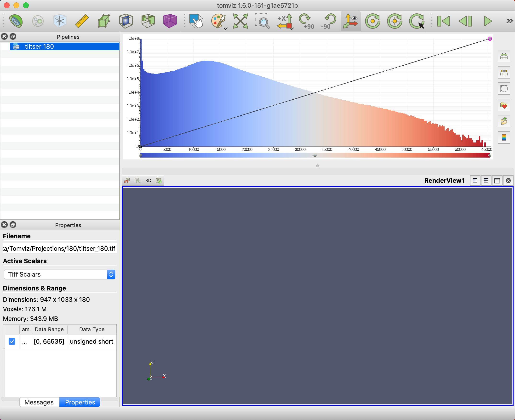The width and height of the screenshot is (515, 420).
Task: Click the zoom to box magnifier icon
Action: click(262, 21)
